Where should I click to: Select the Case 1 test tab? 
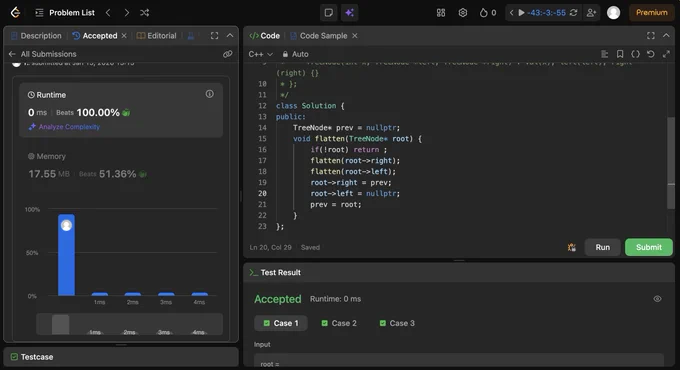[x=281, y=323]
